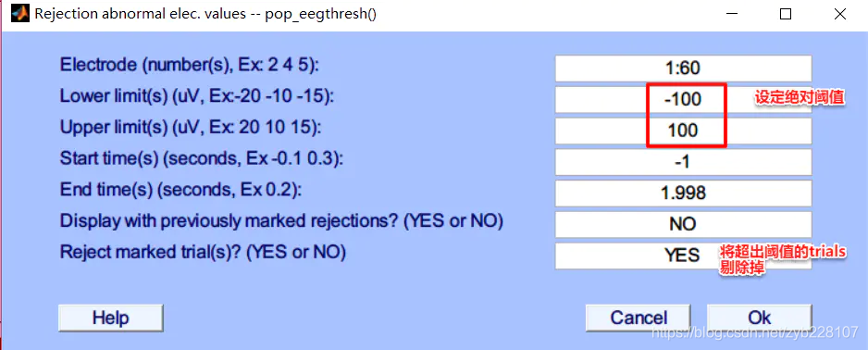The image size is (868, 350).
Task: Click the window title text pop_eegthresh()
Action: tap(322, 14)
